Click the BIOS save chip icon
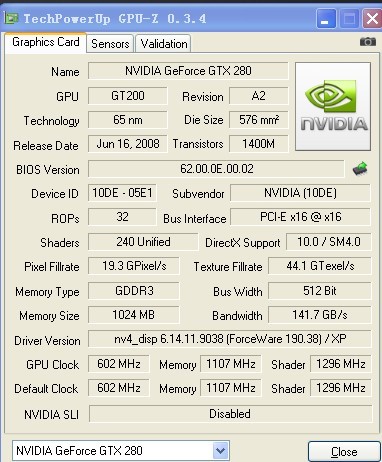The image size is (382, 462). [360, 169]
